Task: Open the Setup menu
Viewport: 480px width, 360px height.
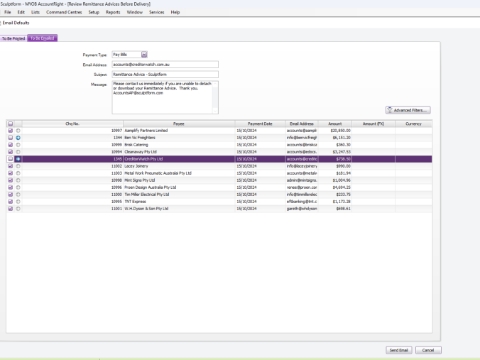Action: click(x=94, y=12)
